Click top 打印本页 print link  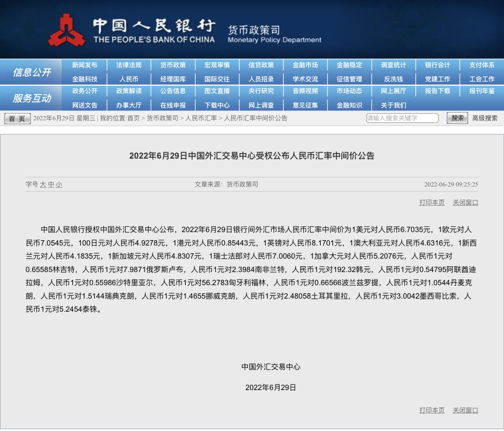[x=432, y=202]
